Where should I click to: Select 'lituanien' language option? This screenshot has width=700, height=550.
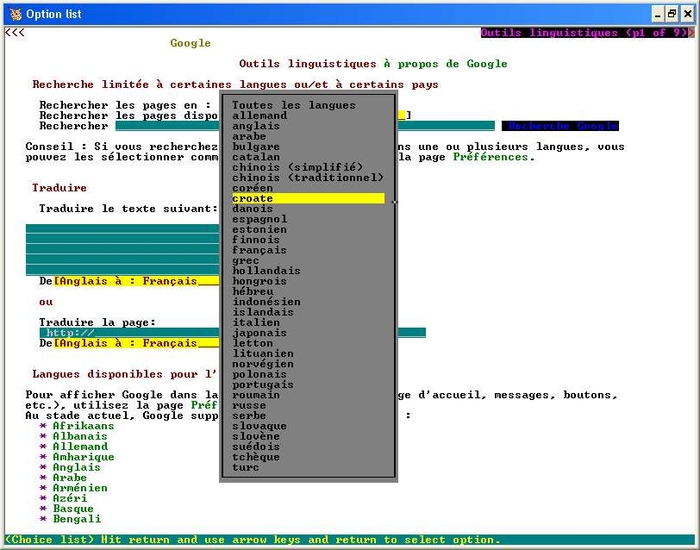[x=263, y=354]
